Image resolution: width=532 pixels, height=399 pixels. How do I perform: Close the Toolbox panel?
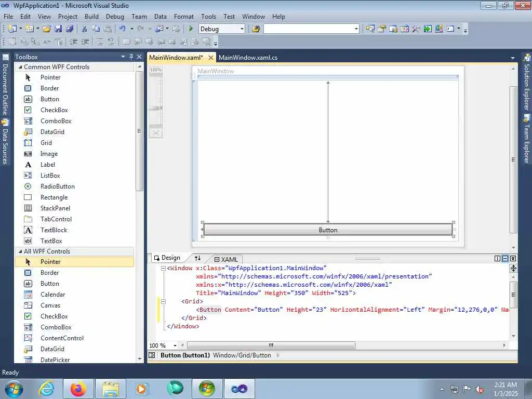(139, 57)
